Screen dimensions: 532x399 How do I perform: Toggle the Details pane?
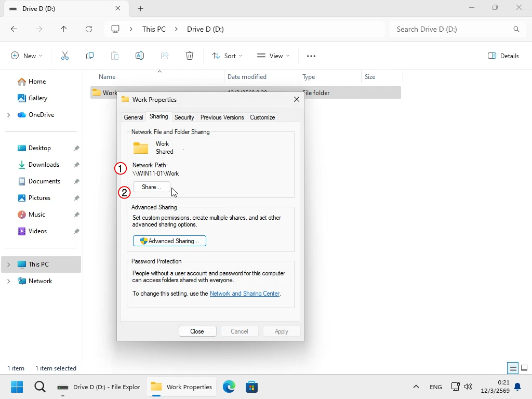pos(503,56)
